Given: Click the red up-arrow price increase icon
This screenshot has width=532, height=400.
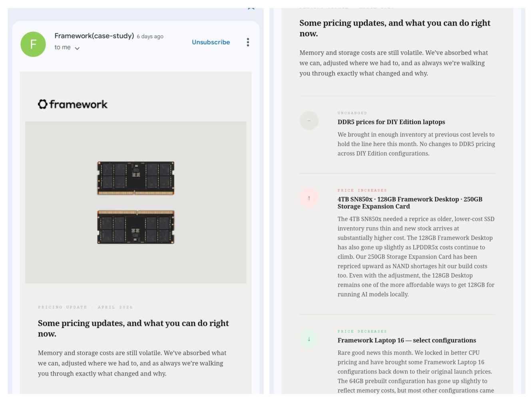Looking at the screenshot, I should point(309,198).
